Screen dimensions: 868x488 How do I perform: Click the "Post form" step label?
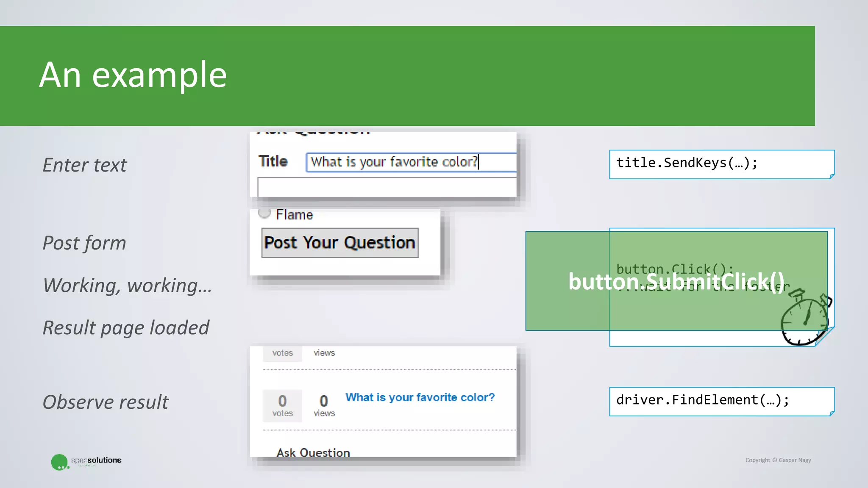click(84, 243)
